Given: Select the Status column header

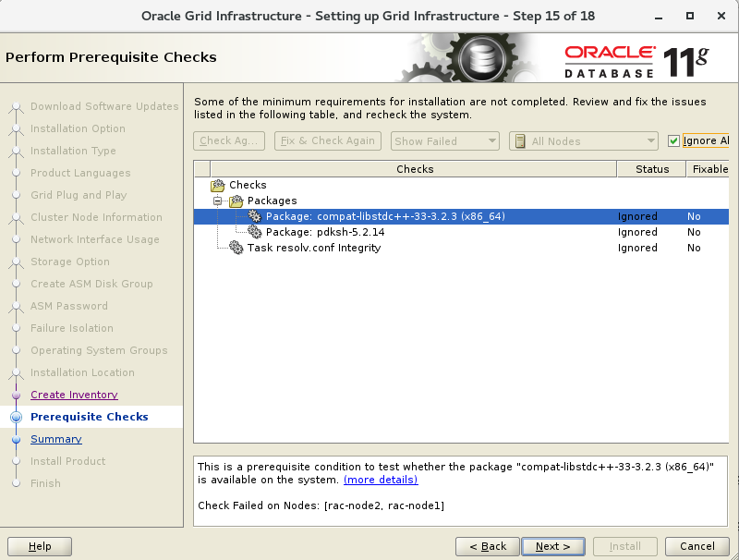Looking at the screenshot, I should tap(652, 169).
